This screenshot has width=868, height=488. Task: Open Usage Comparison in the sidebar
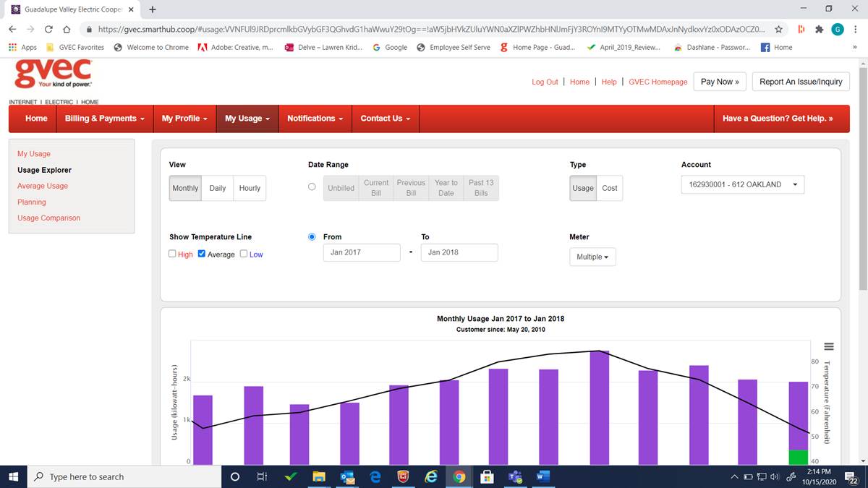click(x=49, y=218)
